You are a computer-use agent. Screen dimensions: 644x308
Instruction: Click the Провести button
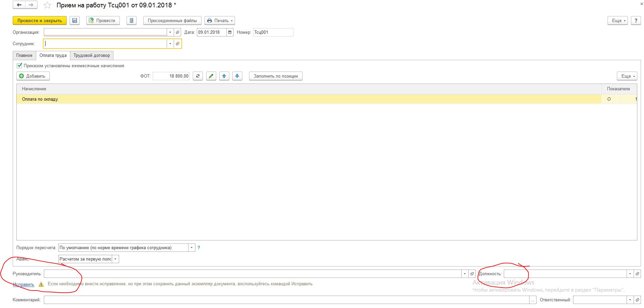point(103,20)
